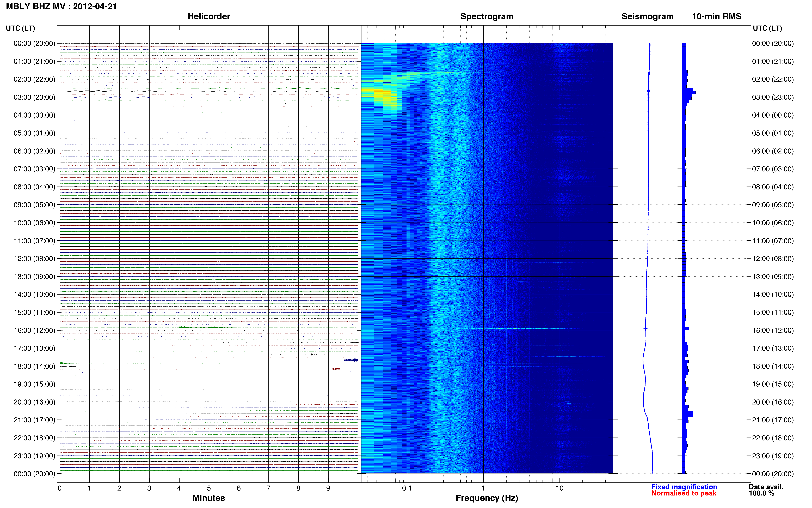The width and height of the screenshot is (812, 508).
Task: Click the red 'Normalised to peak' legend text
Action: (x=684, y=493)
